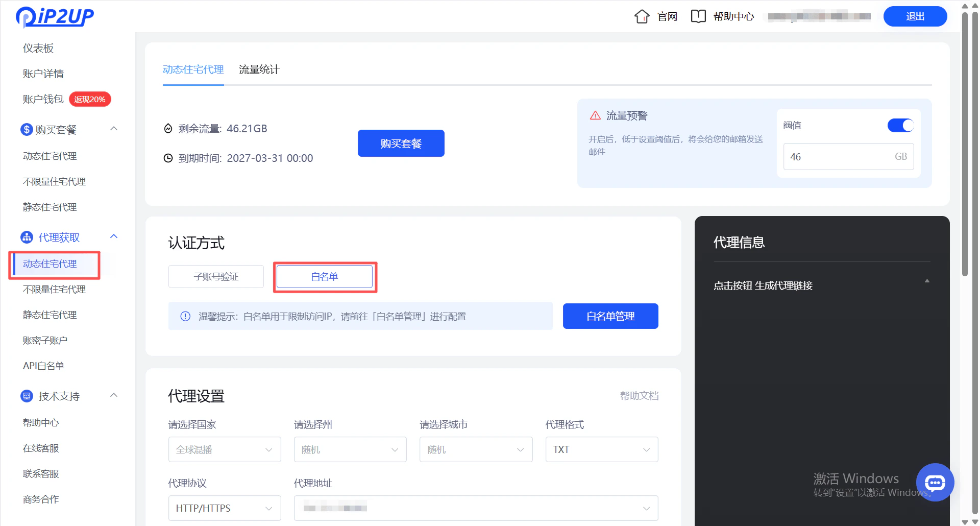Open 官网 via the home icon
The width and height of the screenshot is (980, 526).
(642, 16)
